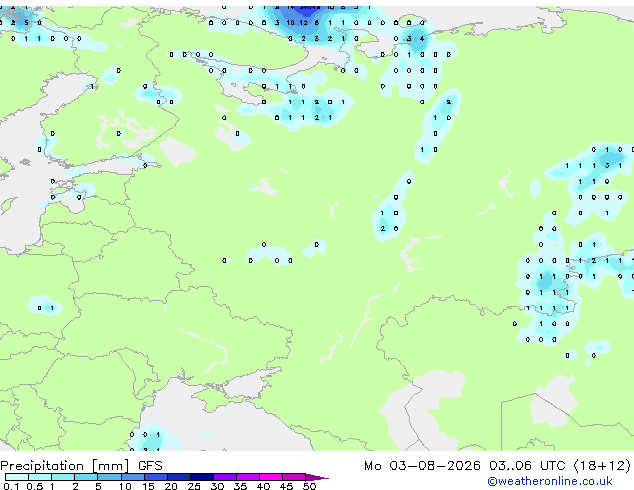This screenshot has width=634, height=490.
Task: Click the legend scale label '35'
Action: point(240,486)
